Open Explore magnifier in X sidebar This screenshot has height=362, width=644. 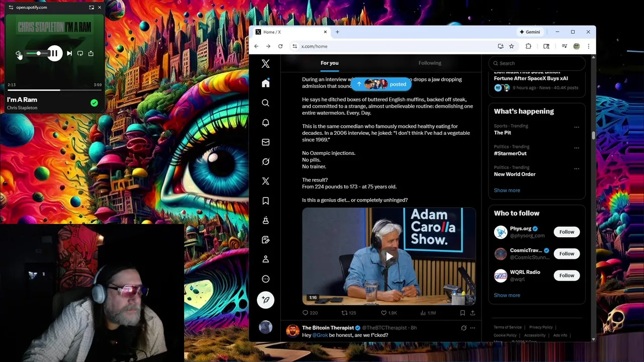click(266, 103)
